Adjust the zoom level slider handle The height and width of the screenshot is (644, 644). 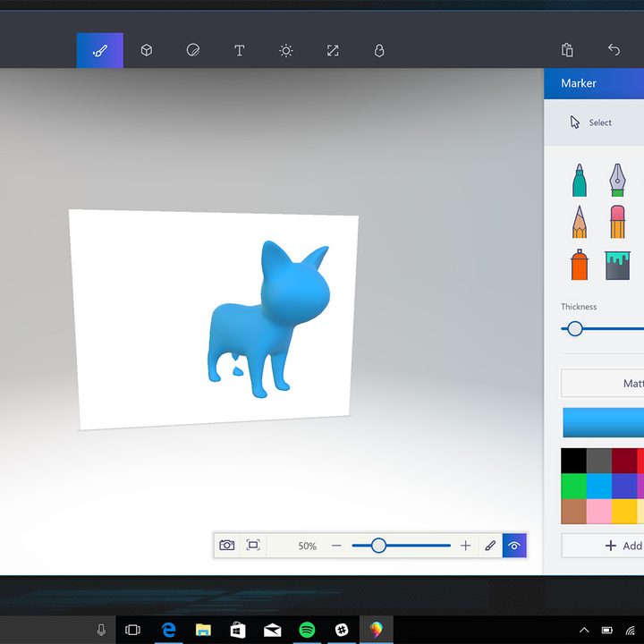(x=378, y=546)
